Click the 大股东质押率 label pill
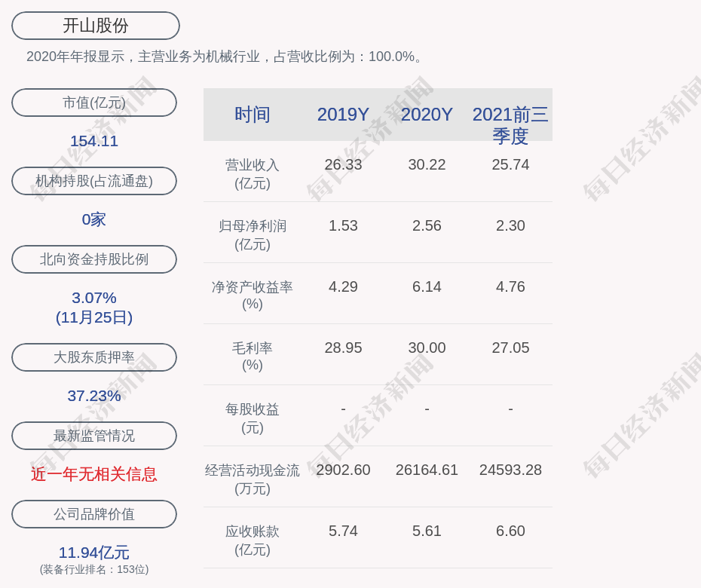This screenshot has width=701, height=588. pyautogui.click(x=94, y=357)
